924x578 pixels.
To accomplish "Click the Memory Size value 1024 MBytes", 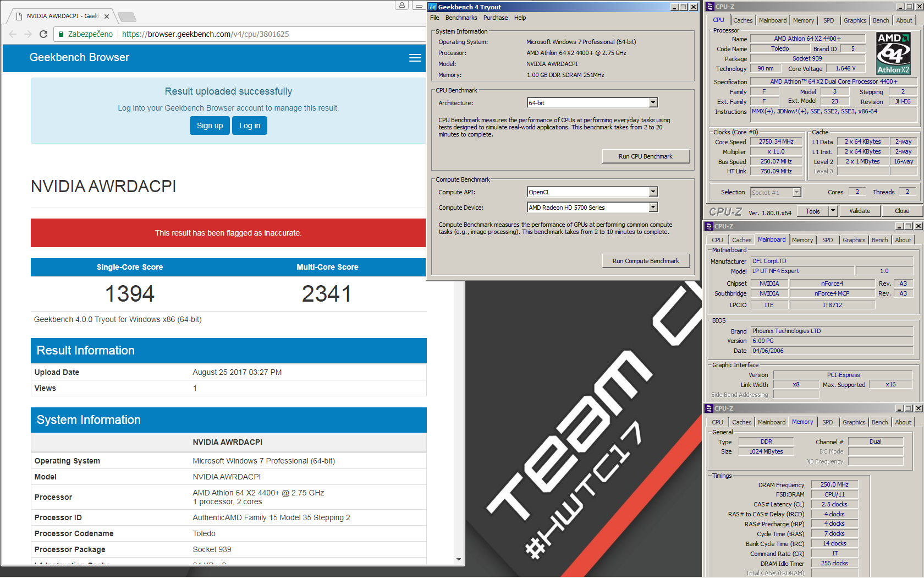I will (x=766, y=451).
